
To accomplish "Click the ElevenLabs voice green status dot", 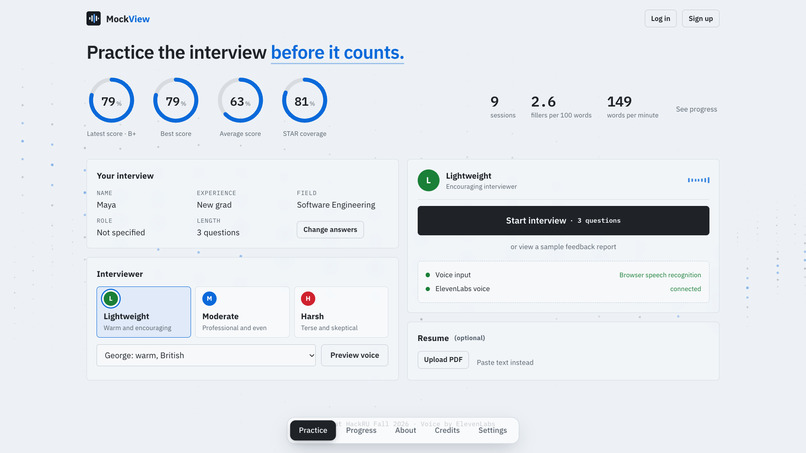I will [x=428, y=289].
